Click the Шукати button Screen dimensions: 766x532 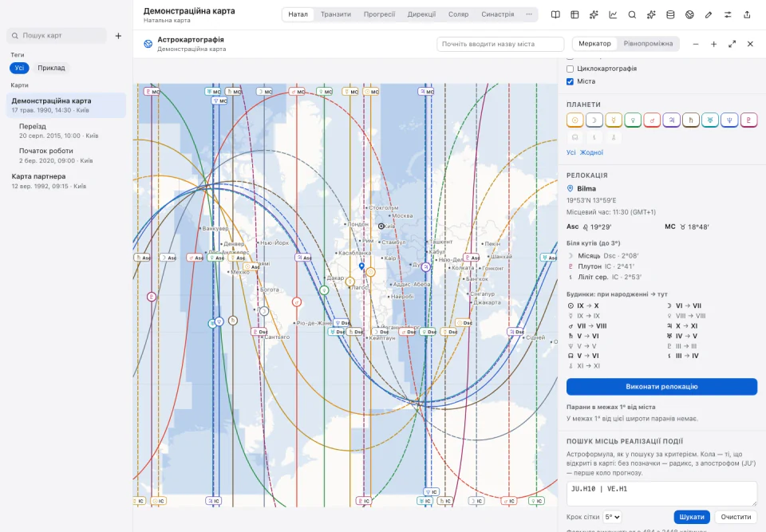(692, 517)
